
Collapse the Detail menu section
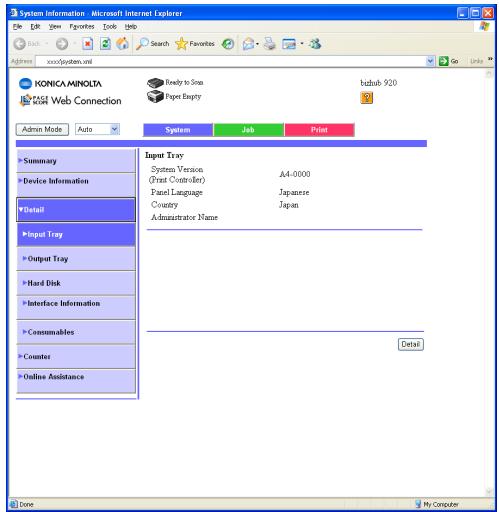click(x=76, y=210)
